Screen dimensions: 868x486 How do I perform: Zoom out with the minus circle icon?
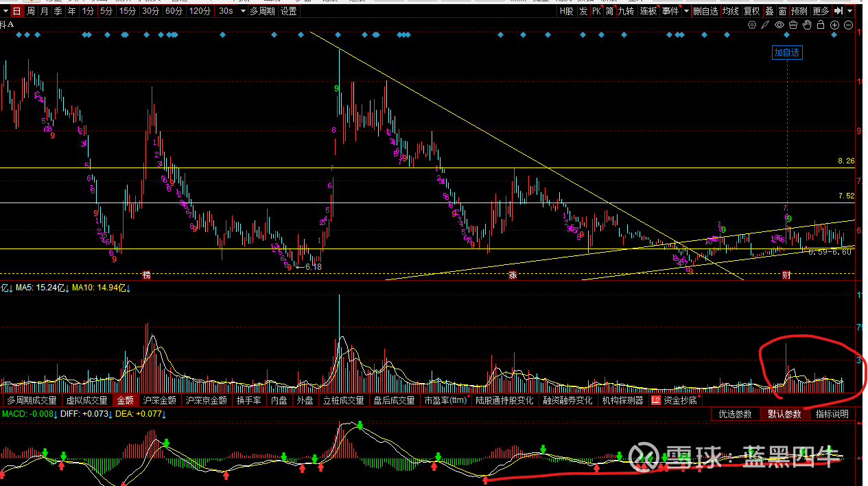pyautogui.click(x=848, y=25)
